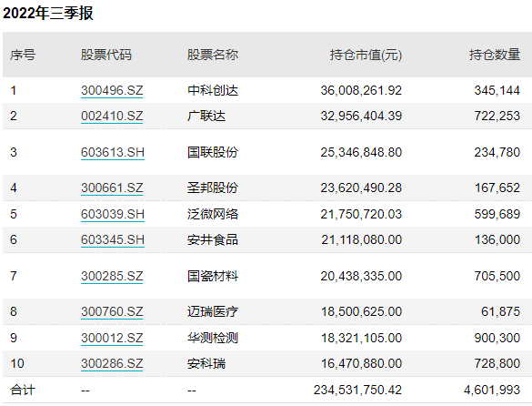Screen dimensions: 532x406
Task: Open stock code link 002410.SZ
Action: pos(112,117)
